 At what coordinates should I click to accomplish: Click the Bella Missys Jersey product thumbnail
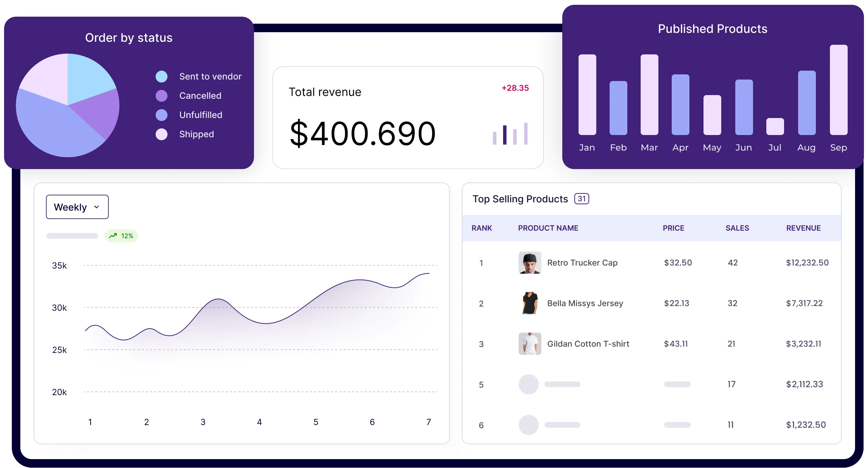coord(527,303)
